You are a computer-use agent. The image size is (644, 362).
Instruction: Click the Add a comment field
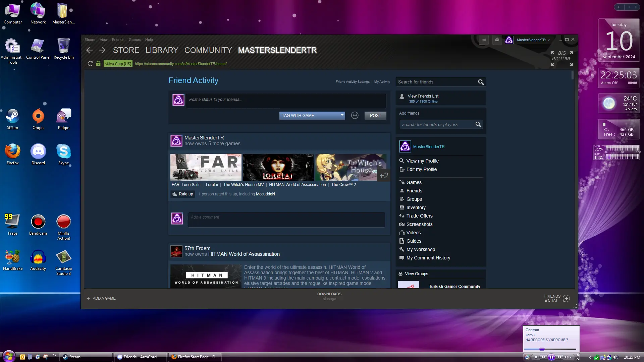(x=286, y=220)
